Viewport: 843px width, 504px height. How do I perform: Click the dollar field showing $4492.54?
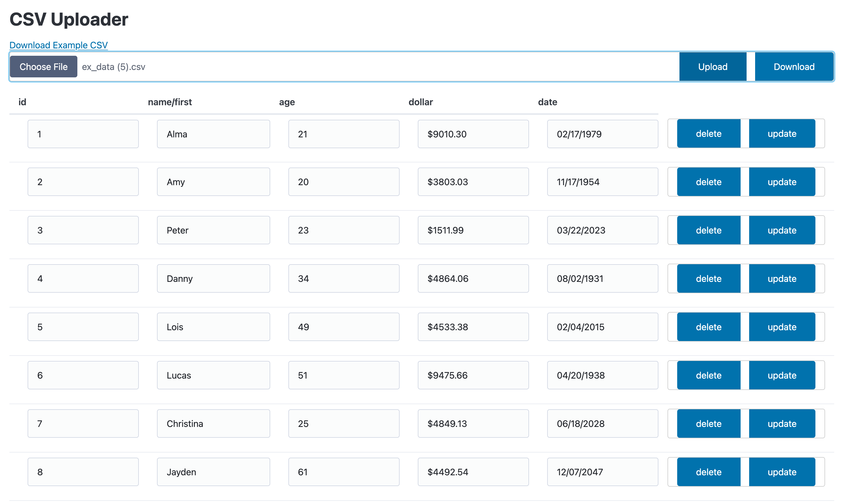pos(473,472)
